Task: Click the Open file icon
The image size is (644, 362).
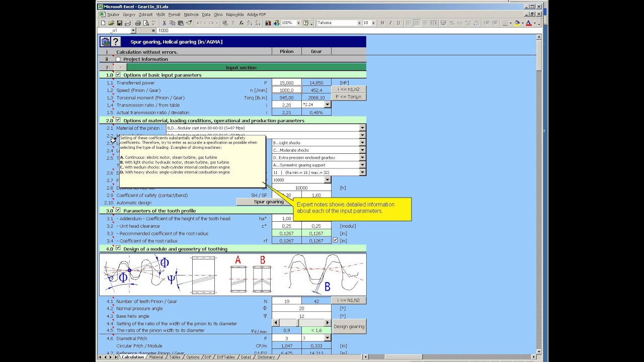Action: tap(111, 23)
